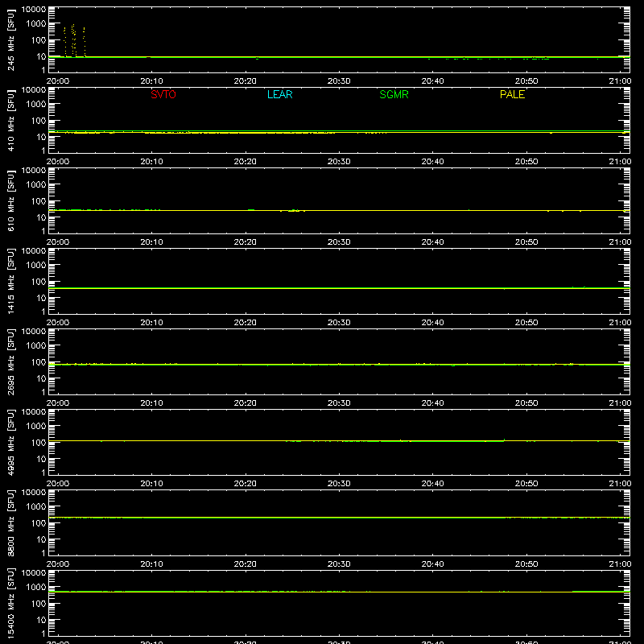Click the 10000 y-axis tick of 4995 MHz plot

34,412
